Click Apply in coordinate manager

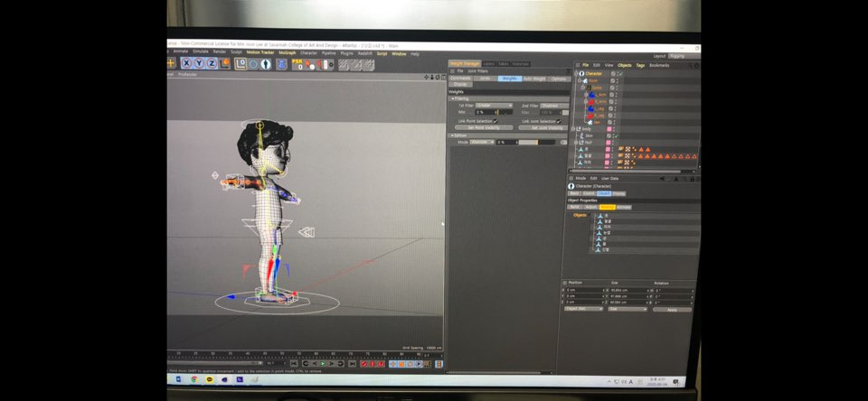click(x=672, y=310)
